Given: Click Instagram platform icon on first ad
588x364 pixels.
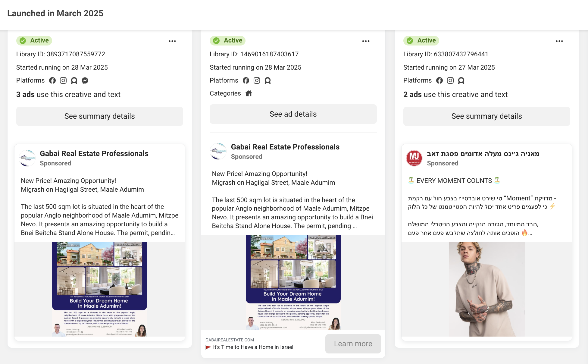Looking at the screenshot, I should click(x=63, y=80).
